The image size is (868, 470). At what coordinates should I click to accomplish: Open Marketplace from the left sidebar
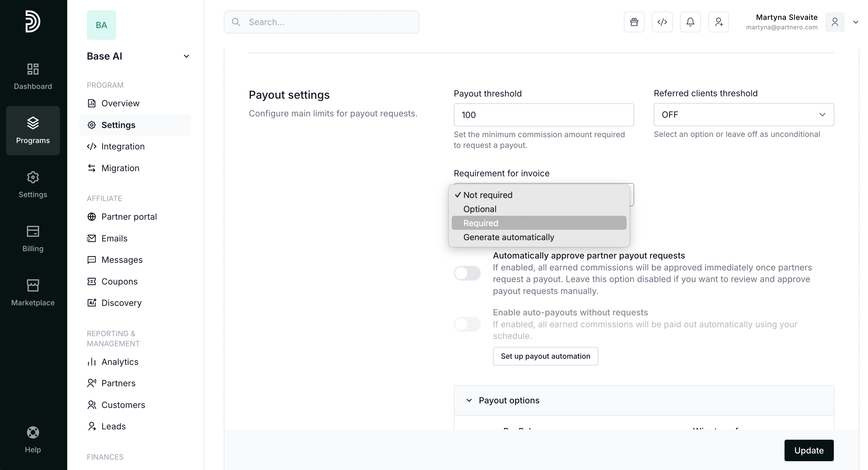click(x=33, y=292)
